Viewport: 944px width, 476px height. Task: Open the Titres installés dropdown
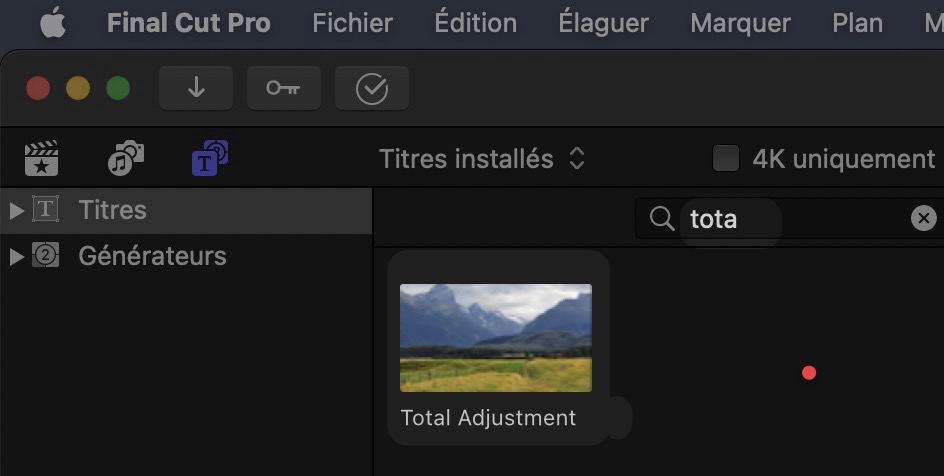click(481, 158)
